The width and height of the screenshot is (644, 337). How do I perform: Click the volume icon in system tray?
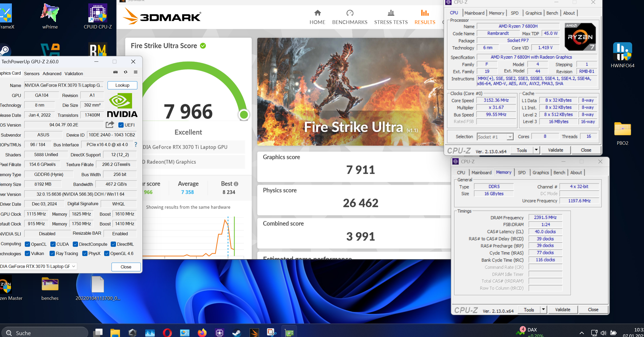[x=603, y=333]
